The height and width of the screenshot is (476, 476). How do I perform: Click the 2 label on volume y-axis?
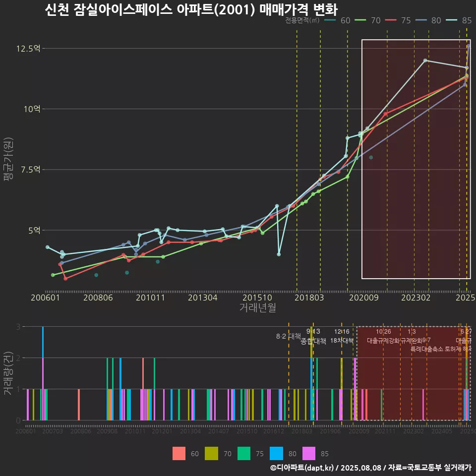tap(18, 358)
